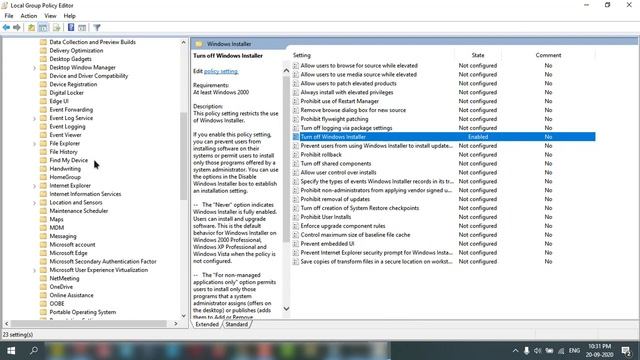Click ENG language indicator in tray
Image resolution: width=640 pixels, height=360 pixels.
click(x=574, y=351)
